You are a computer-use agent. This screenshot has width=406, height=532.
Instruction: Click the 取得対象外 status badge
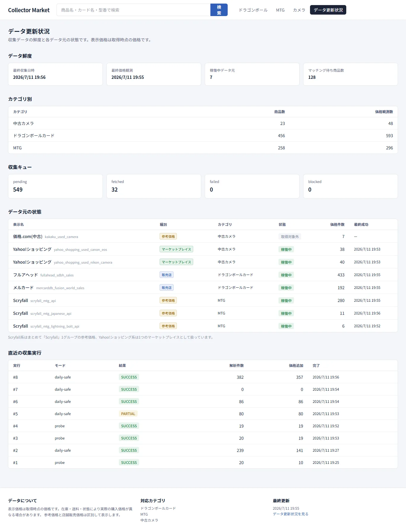click(290, 237)
